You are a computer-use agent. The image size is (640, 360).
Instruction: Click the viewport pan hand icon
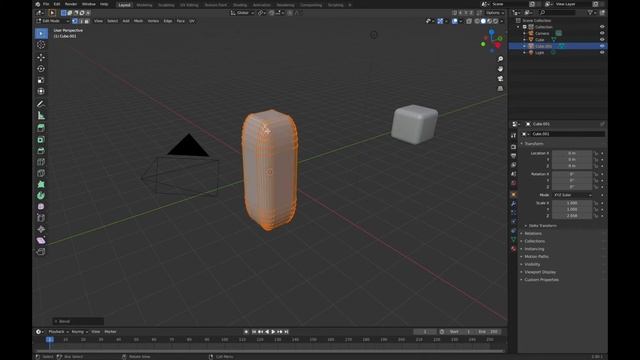click(500, 69)
